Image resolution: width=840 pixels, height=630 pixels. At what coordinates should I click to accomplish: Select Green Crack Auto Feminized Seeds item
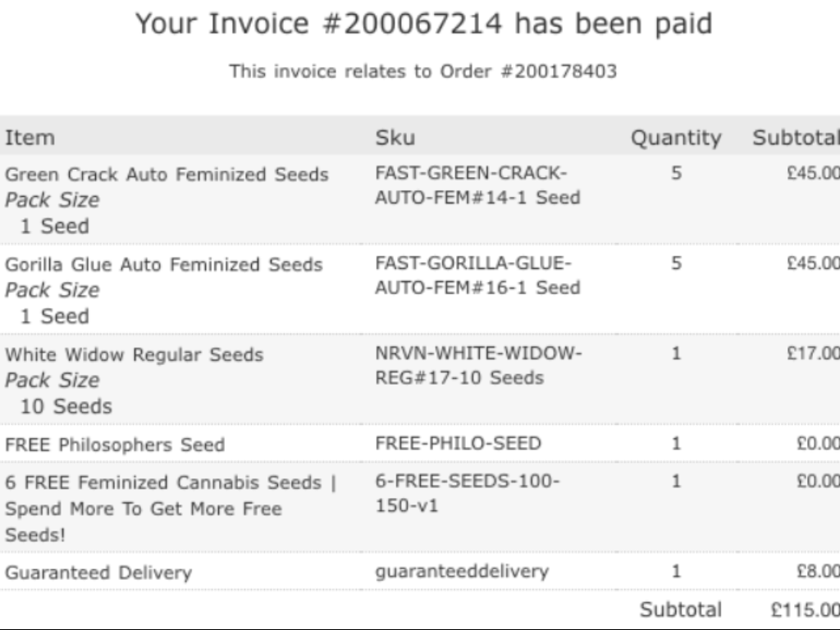pos(167,175)
